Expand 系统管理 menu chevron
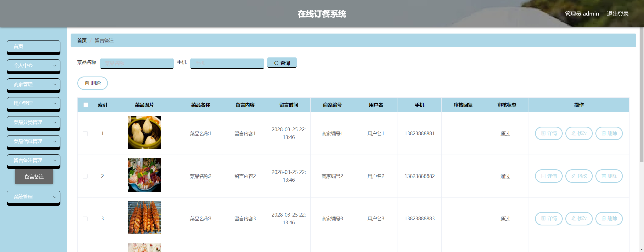Viewport: 644px width, 252px height. [55, 197]
